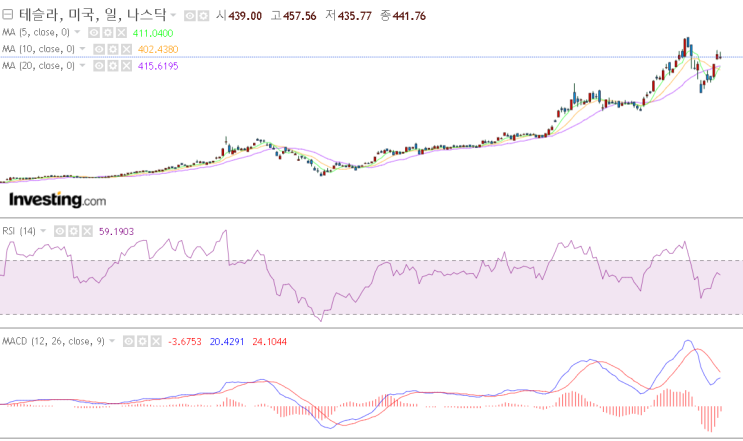Toggle visibility eye for the 테슬라 main series

coord(190,16)
